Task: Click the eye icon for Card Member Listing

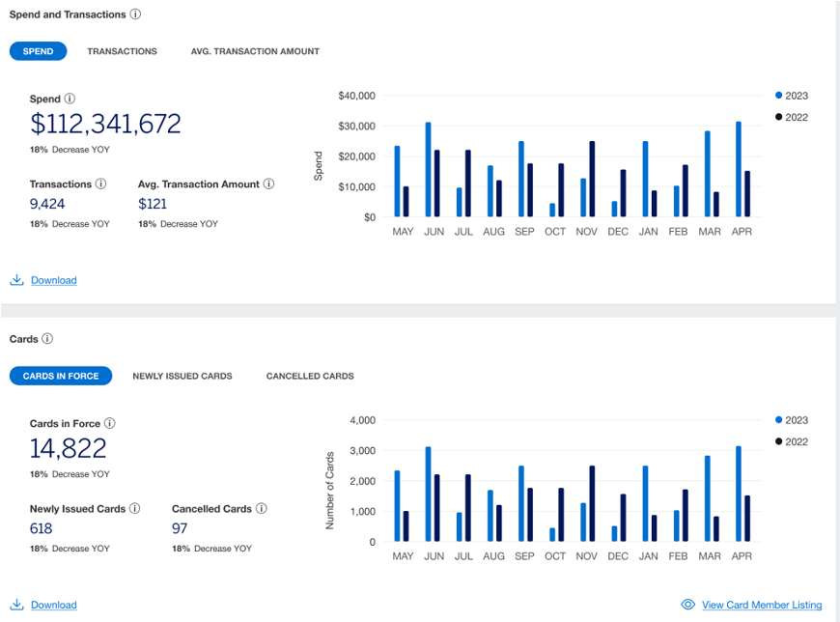Action: tap(688, 605)
